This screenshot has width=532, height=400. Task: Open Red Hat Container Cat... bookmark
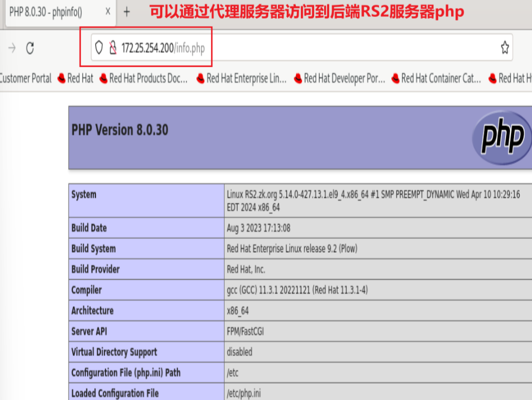[436, 78]
